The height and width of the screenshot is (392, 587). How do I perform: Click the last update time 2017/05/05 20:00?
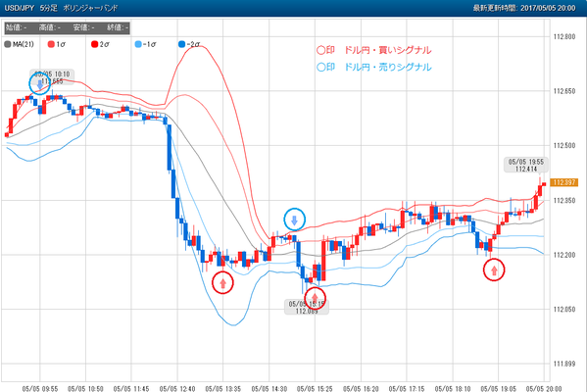[524, 8]
